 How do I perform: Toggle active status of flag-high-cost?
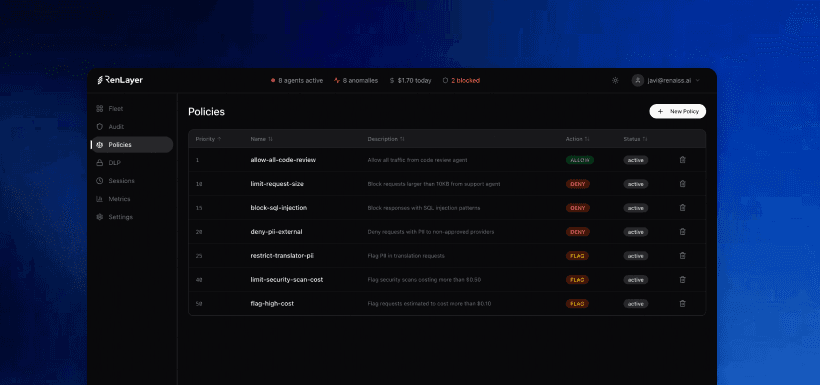click(636, 303)
